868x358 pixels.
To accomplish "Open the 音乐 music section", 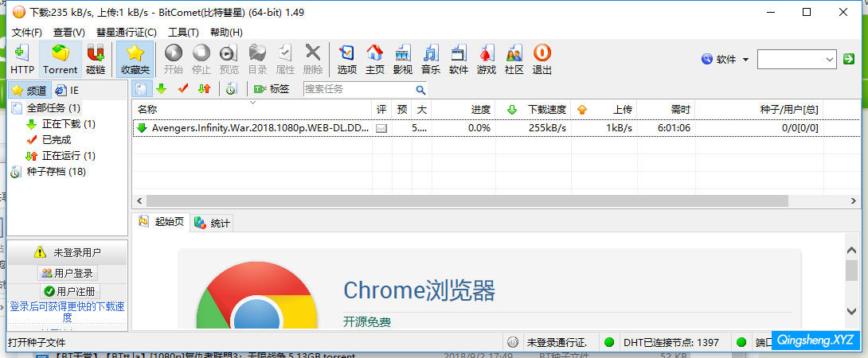I will pos(431,59).
